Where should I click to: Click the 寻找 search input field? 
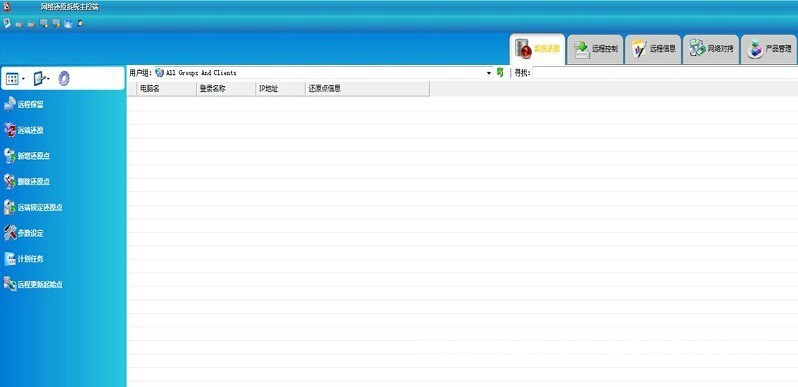click(x=665, y=73)
